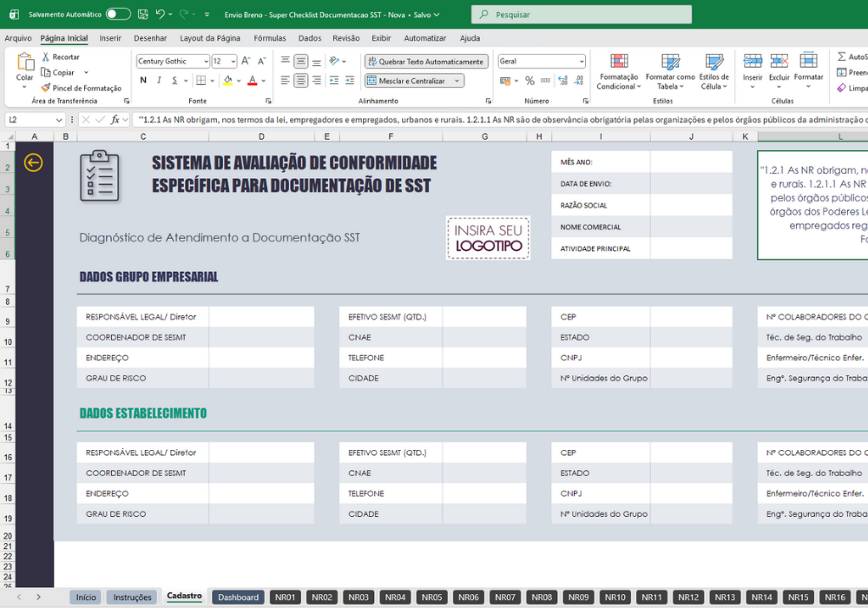
Task: Select the Recortar scissors icon
Action: (x=45, y=56)
